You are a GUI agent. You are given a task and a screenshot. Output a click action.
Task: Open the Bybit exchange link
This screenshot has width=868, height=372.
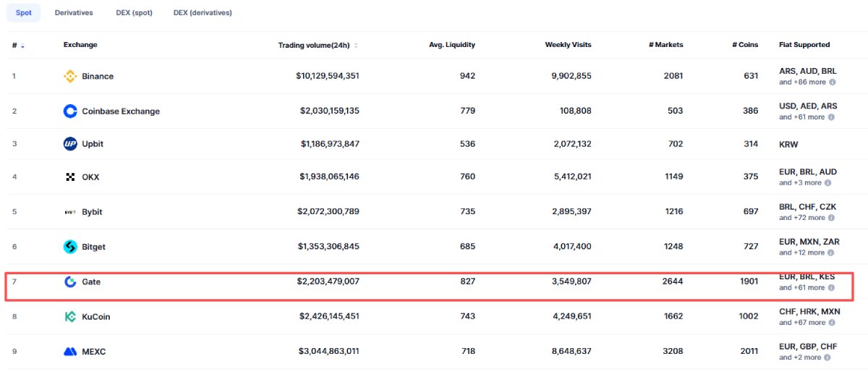click(92, 212)
